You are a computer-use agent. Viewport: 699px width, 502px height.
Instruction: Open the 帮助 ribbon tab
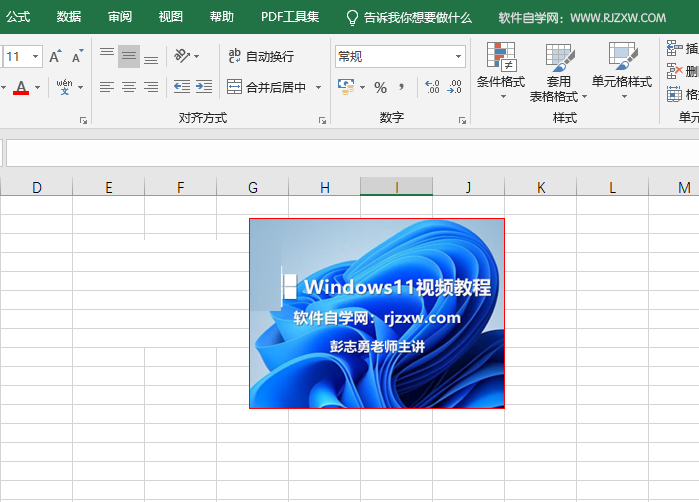pos(222,17)
